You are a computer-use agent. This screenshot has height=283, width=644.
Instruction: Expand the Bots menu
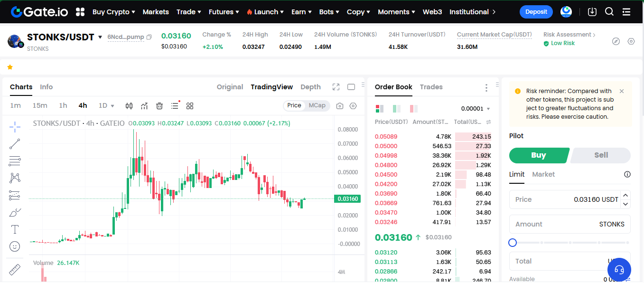[x=329, y=12]
